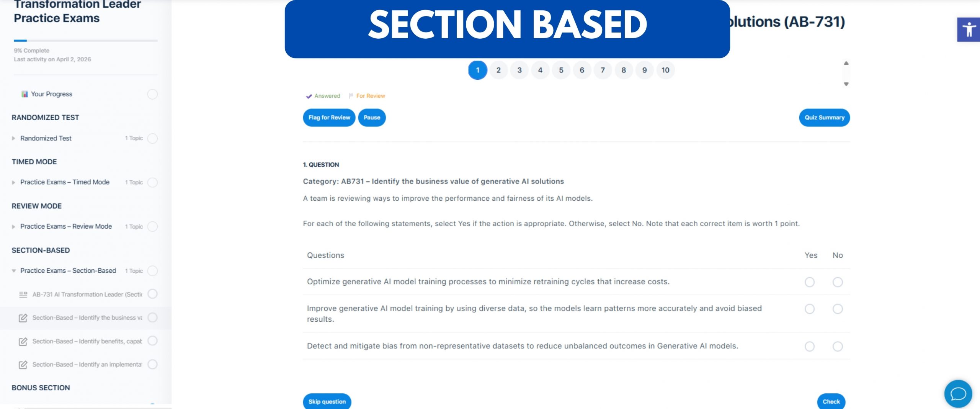Image resolution: width=980 pixels, height=409 pixels.
Task: Jump to question 10
Action: pos(665,70)
